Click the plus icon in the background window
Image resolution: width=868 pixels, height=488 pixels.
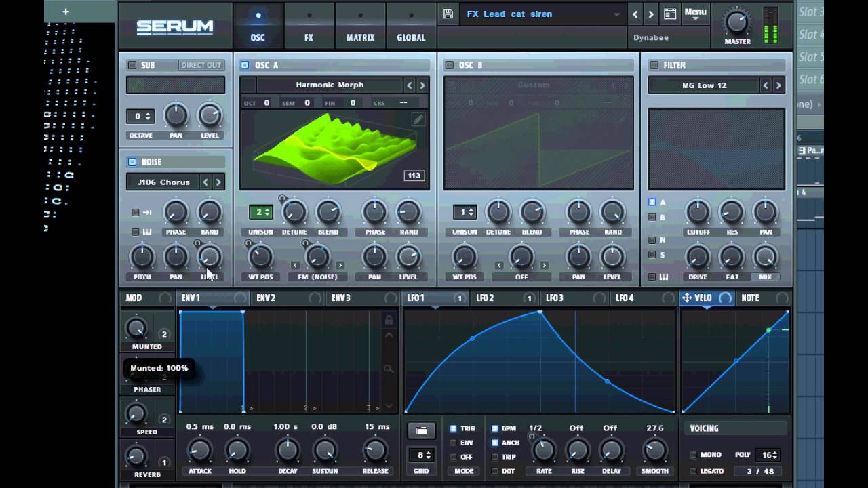pyautogui.click(x=66, y=12)
